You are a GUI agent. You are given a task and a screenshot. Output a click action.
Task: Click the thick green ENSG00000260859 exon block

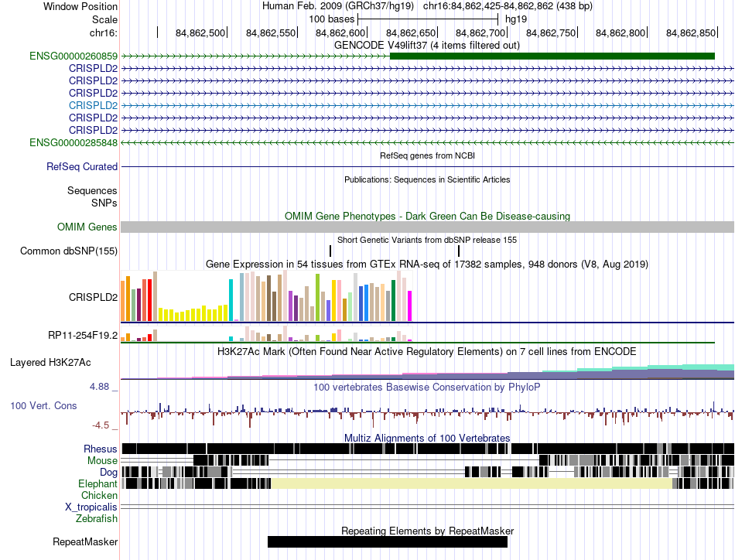pos(552,56)
